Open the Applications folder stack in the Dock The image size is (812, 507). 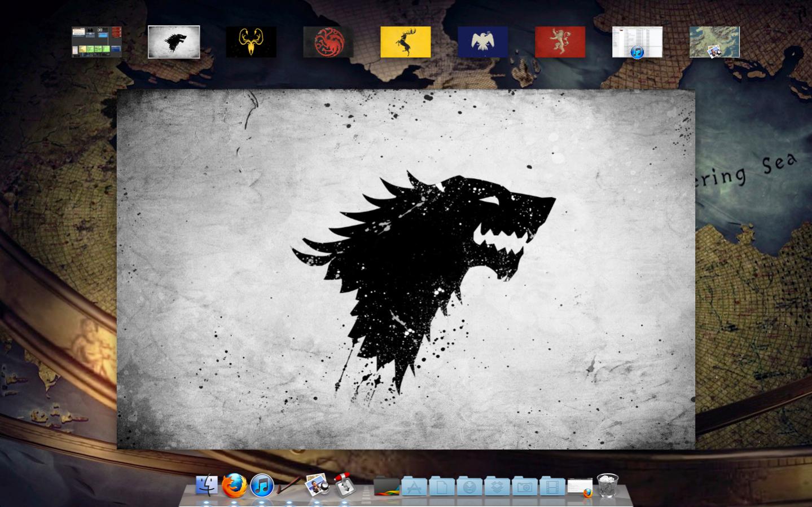tap(414, 486)
